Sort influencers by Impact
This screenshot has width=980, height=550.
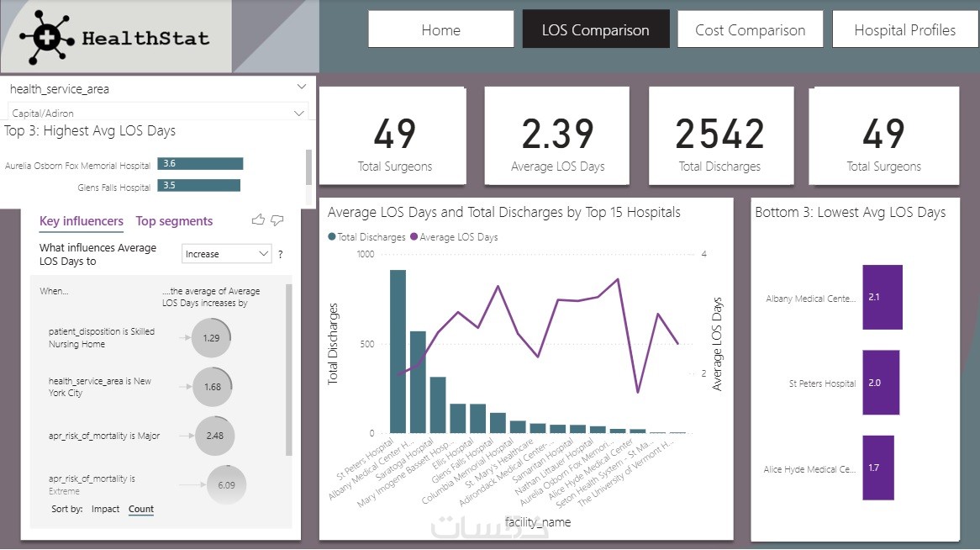[105, 510]
